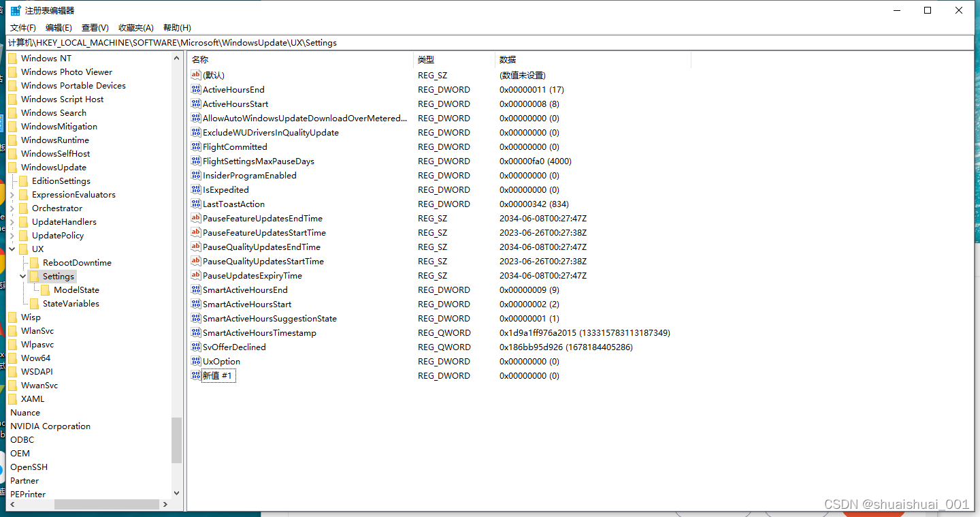The image size is (980, 517).
Task: Click the open folder icon of Settings key
Action: click(35, 276)
